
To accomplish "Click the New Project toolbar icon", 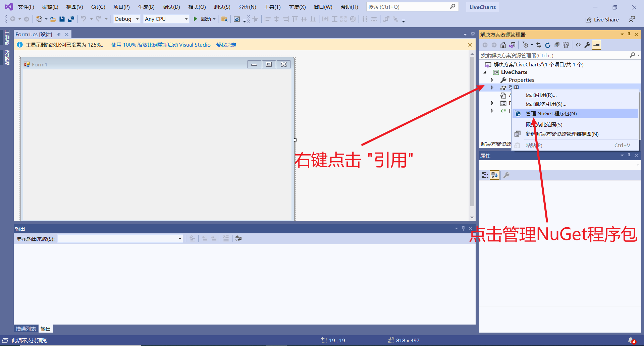I will click(x=39, y=19).
